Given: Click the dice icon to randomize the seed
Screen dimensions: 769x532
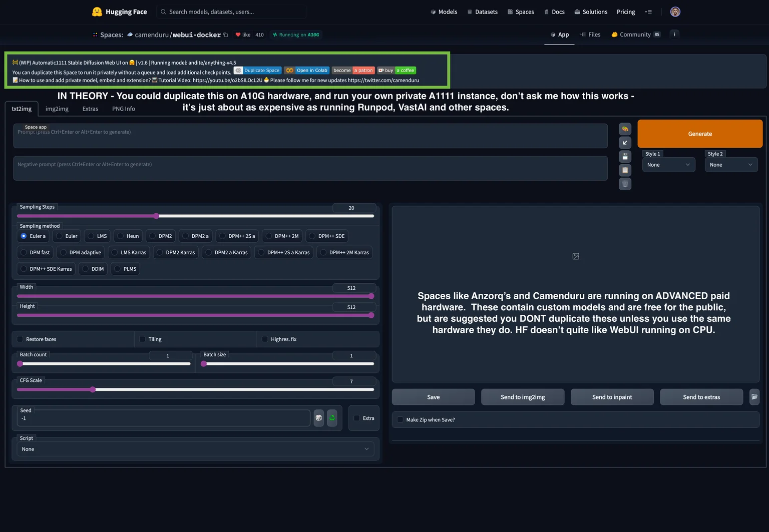Looking at the screenshot, I should [x=319, y=418].
